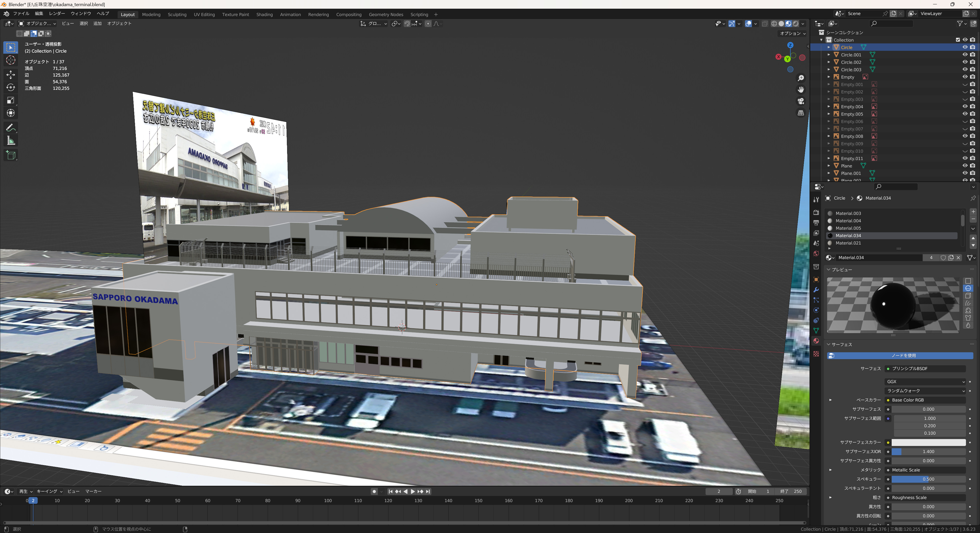Open the Output properties tab
This screenshot has width=980, height=533.
click(x=816, y=223)
